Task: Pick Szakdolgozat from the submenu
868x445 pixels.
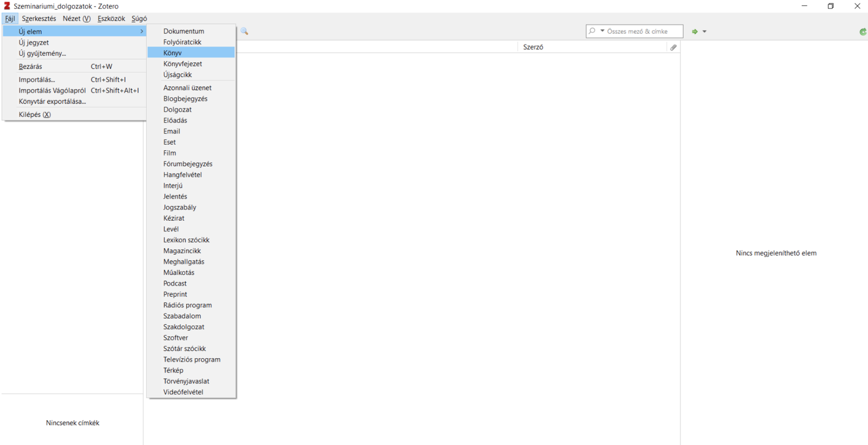Action: [191, 326]
